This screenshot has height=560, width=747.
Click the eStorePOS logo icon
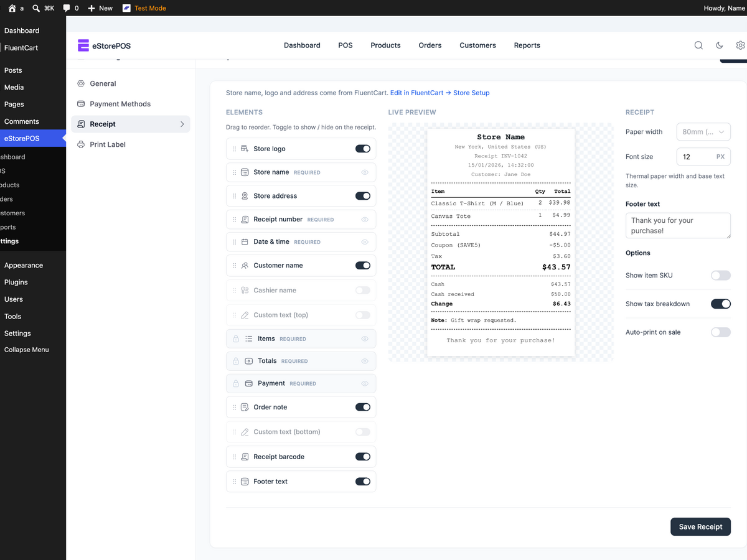click(x=83, y=45)
